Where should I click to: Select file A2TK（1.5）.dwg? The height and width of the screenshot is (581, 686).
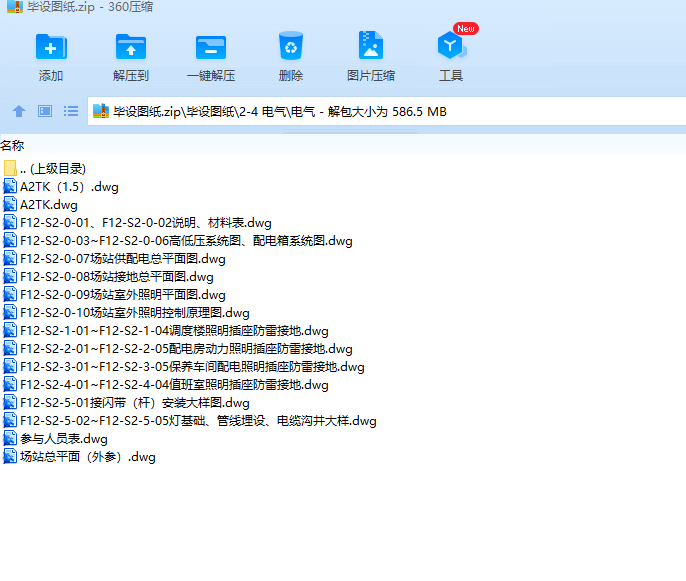(69, 187)
